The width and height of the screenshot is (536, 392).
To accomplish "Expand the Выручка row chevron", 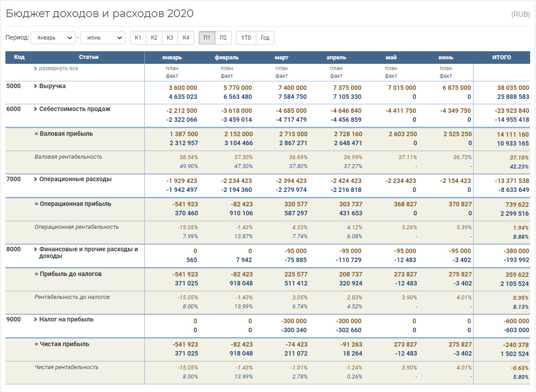I will pos(36,86).
